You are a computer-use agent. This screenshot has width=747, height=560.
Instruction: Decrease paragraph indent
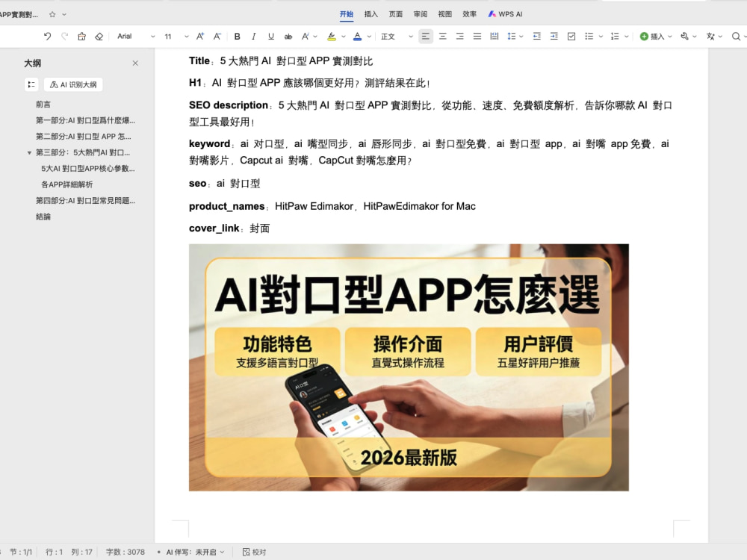[536, 36]
